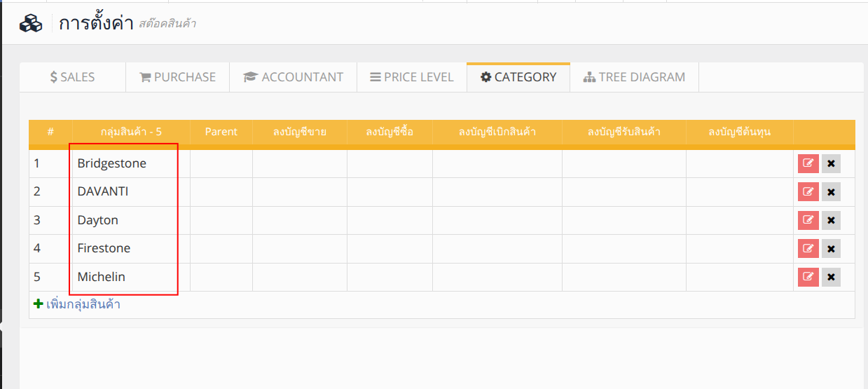Screen dimensions: 868x389
Task: Click the # column header
Action: tap(50, 132)
